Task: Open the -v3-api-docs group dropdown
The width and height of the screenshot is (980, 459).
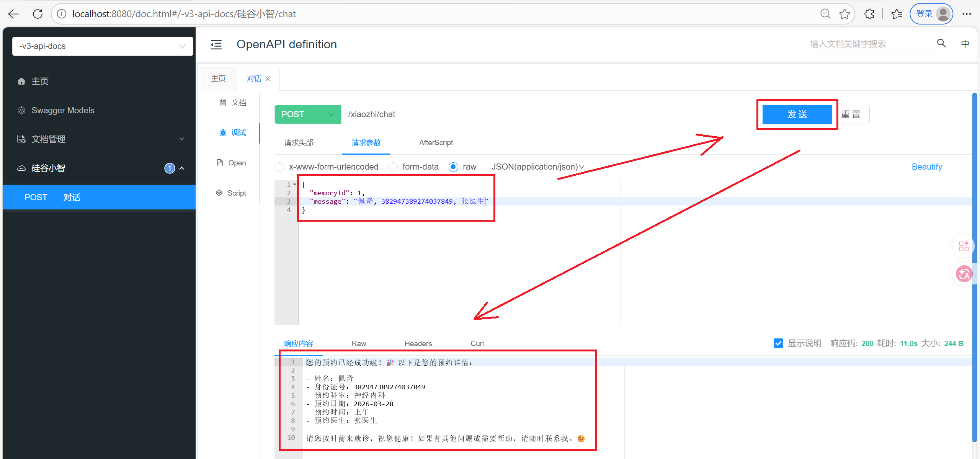Action: tap(102, 46)
